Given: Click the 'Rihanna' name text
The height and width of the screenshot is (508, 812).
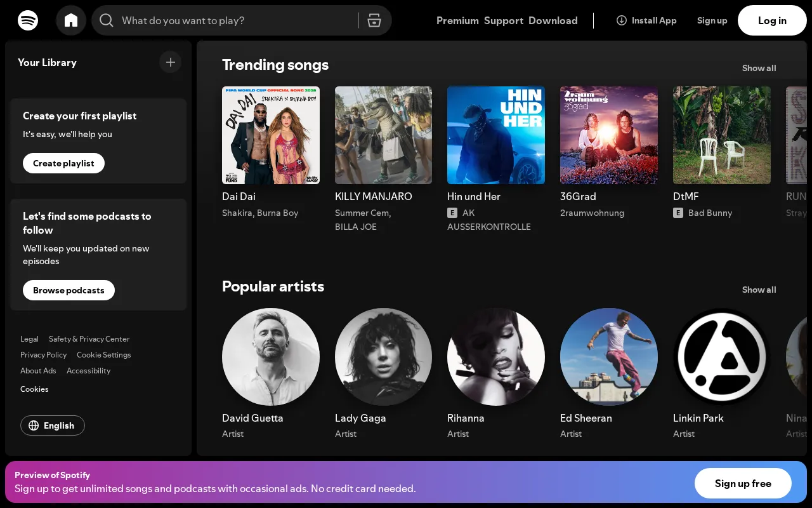Looking at the screenshot, I should click(x=466, y=418).
